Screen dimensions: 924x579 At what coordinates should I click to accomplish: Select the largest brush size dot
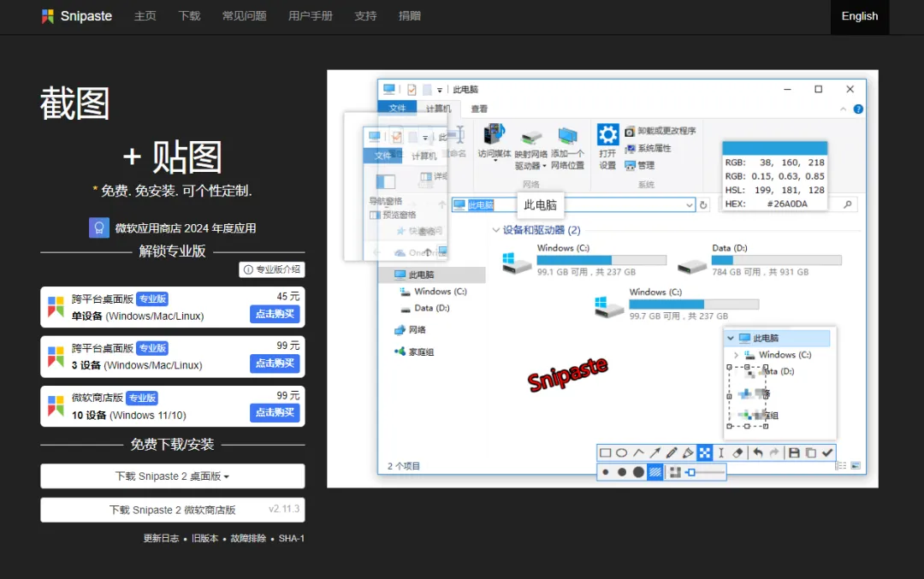click(638, 472)
